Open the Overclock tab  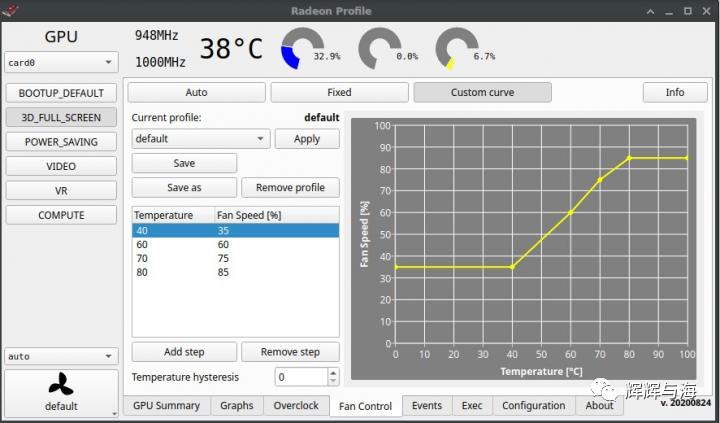pos(296,406)
